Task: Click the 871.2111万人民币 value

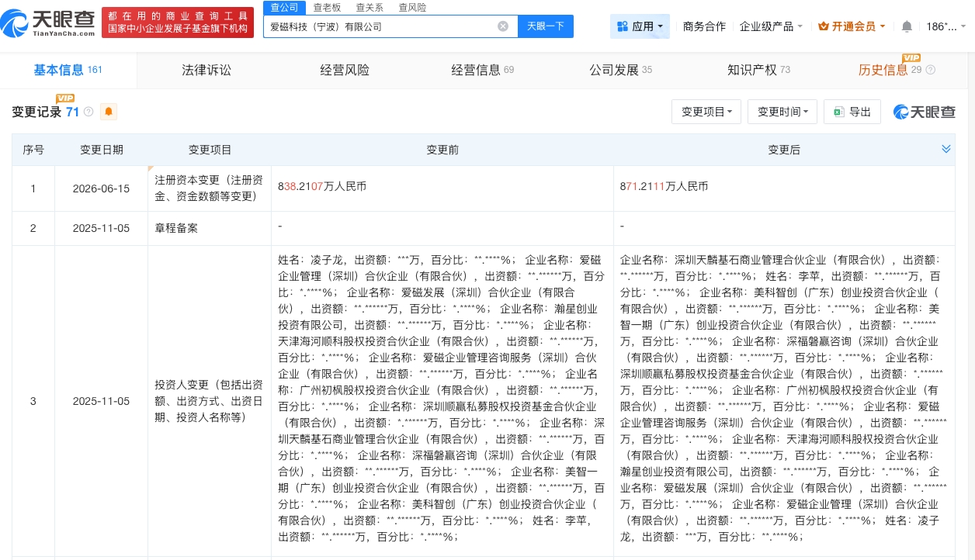Action: 664,187
